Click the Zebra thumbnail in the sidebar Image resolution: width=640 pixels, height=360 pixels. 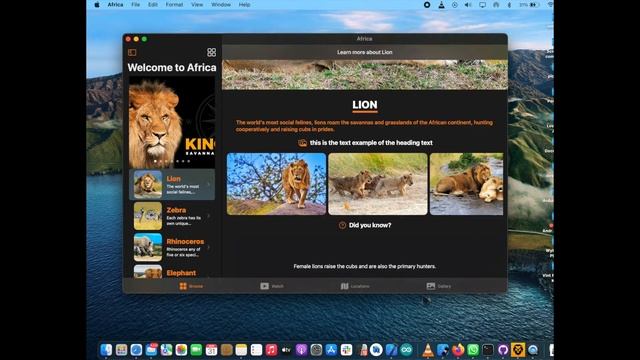click(148, 216)
